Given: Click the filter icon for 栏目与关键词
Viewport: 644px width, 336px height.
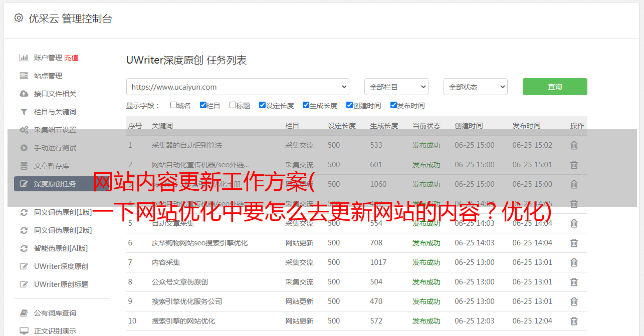Looking at the screenshot, I should click(24, 112).
